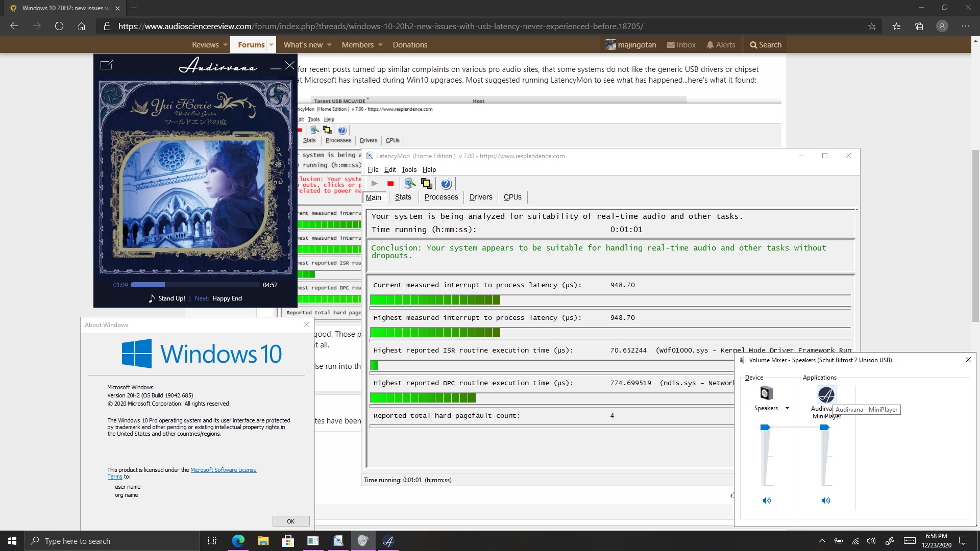Image resolution: width=980 pixels, height=551 pixels.
Task: Close the About Windows dialog
Action: (x=307, y=324)
